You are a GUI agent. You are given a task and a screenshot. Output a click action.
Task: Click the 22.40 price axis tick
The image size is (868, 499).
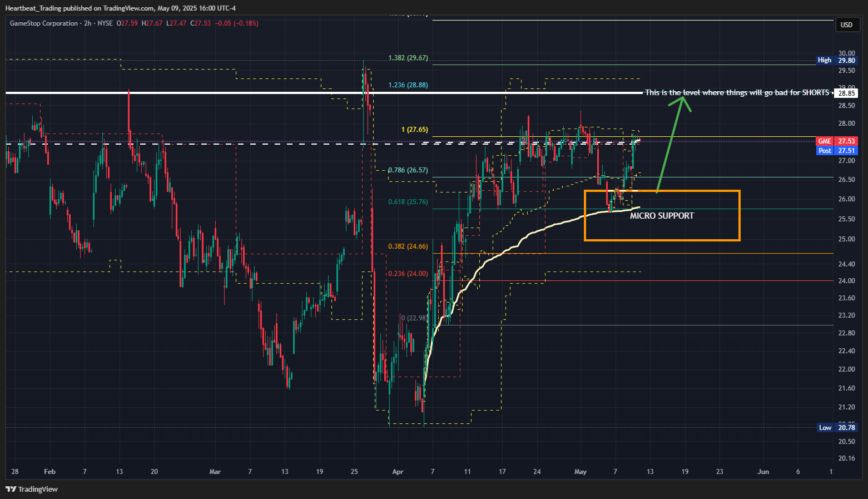click(x=847, y=351)
